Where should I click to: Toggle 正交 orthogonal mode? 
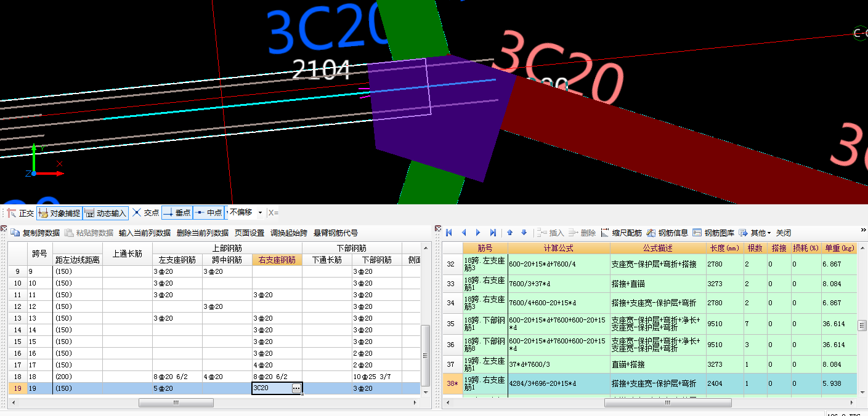pyautogui.click(x=21, y=213)
